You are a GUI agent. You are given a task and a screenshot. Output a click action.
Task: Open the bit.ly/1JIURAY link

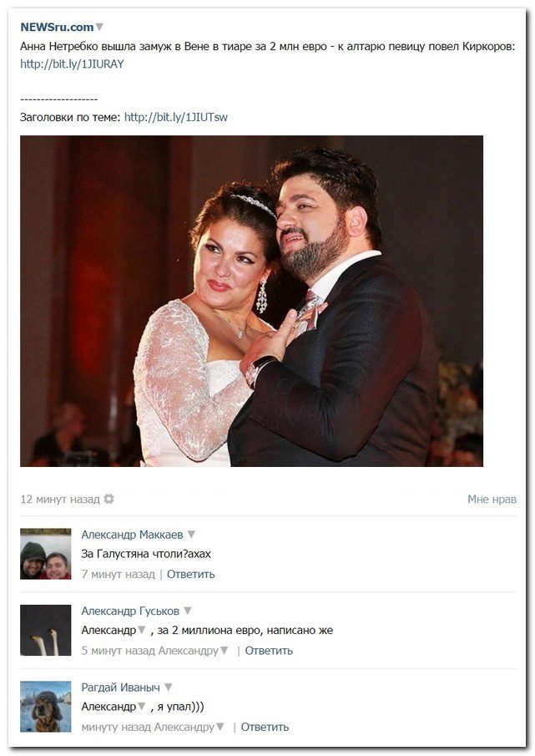[x=72, y=64]
